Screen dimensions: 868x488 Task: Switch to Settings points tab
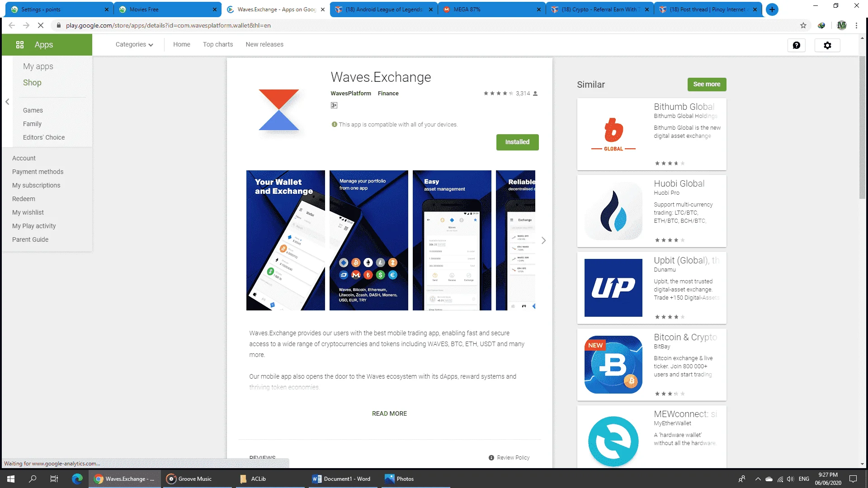(x=59, y=9)
